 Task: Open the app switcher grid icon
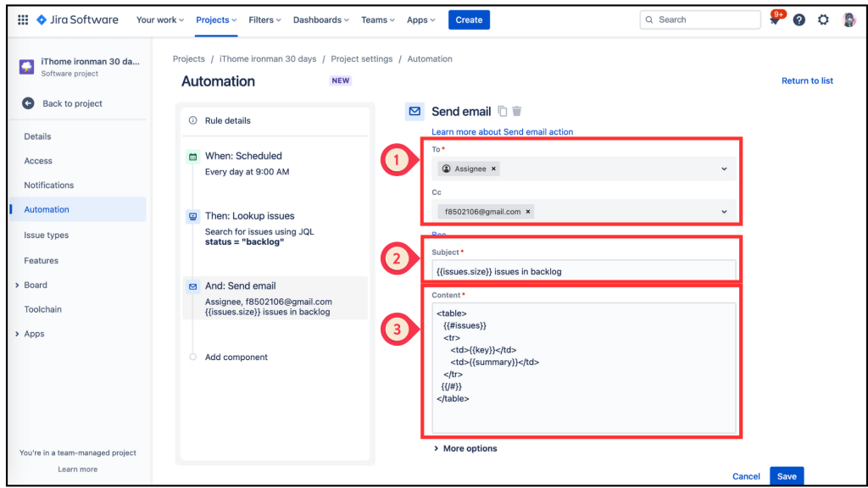point(23,20)
